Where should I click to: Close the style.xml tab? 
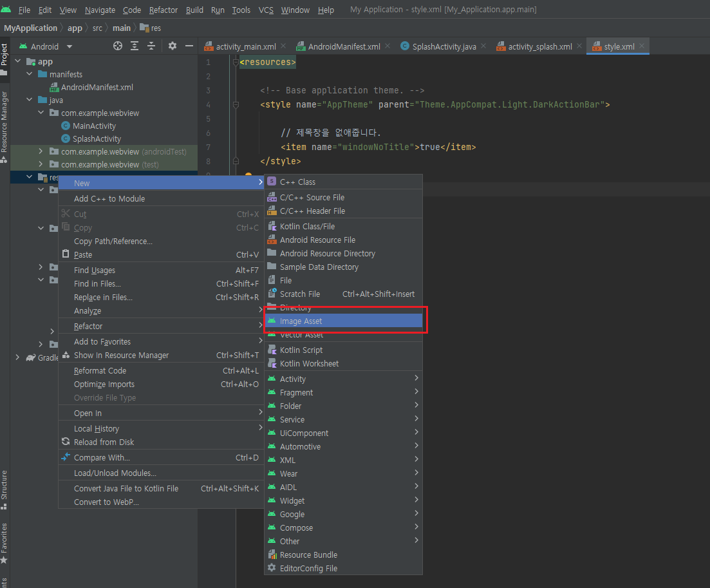[642, 46]
